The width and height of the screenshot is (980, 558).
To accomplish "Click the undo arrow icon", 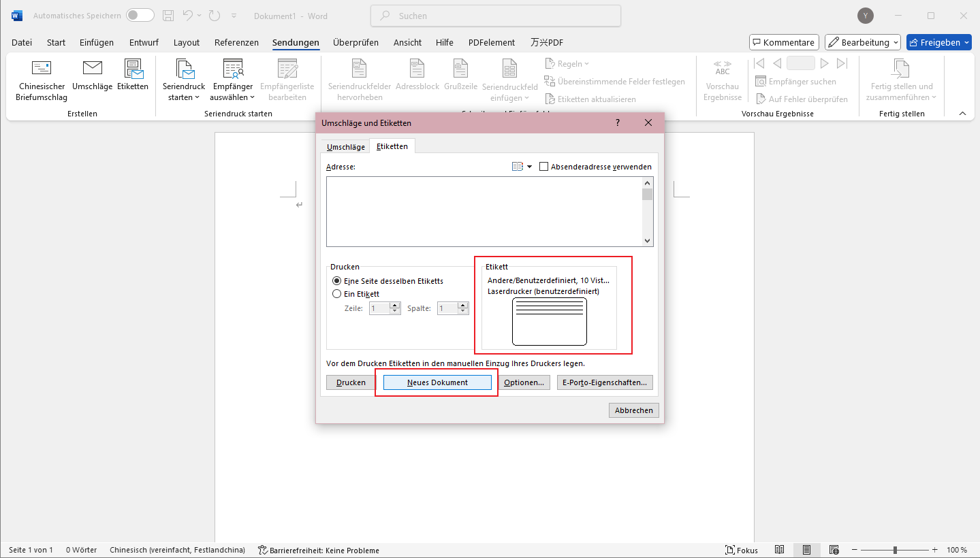I will point(189,16).
